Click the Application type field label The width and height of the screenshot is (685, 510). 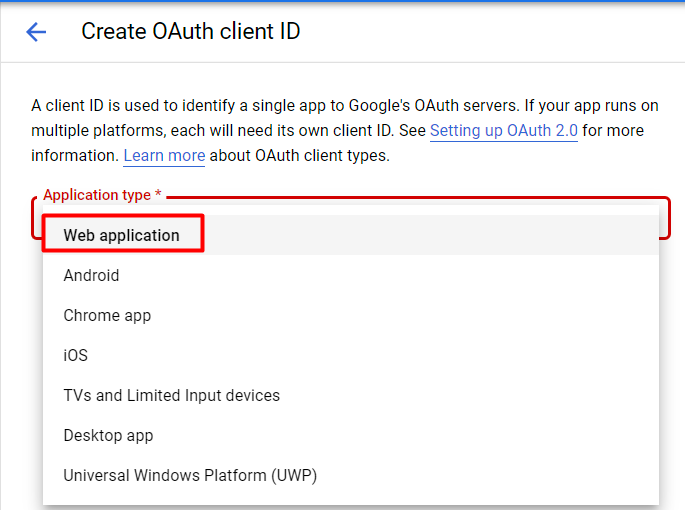point(96,195)
